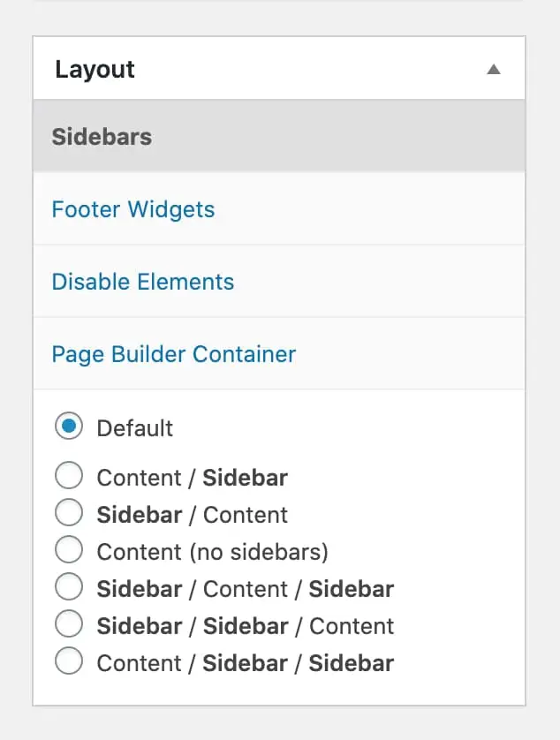This screenshot has height=740, width=560.
Task: Open the Footer Widgets section
Action: pyautogui.click(x=133, y=209)
